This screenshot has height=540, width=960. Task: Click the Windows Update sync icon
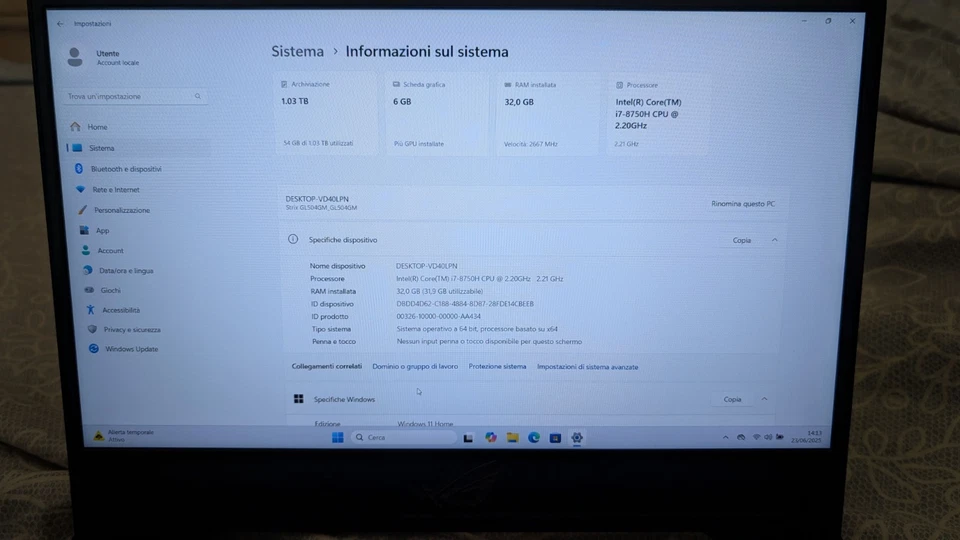point(94,349)
